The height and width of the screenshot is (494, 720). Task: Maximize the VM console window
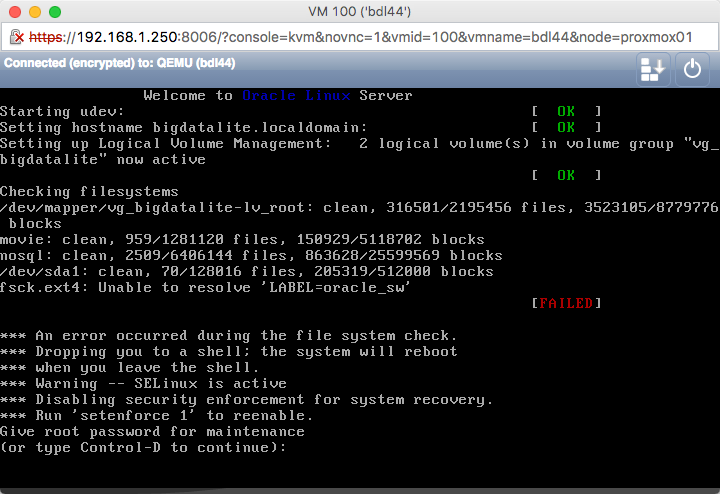click(54, 12)
